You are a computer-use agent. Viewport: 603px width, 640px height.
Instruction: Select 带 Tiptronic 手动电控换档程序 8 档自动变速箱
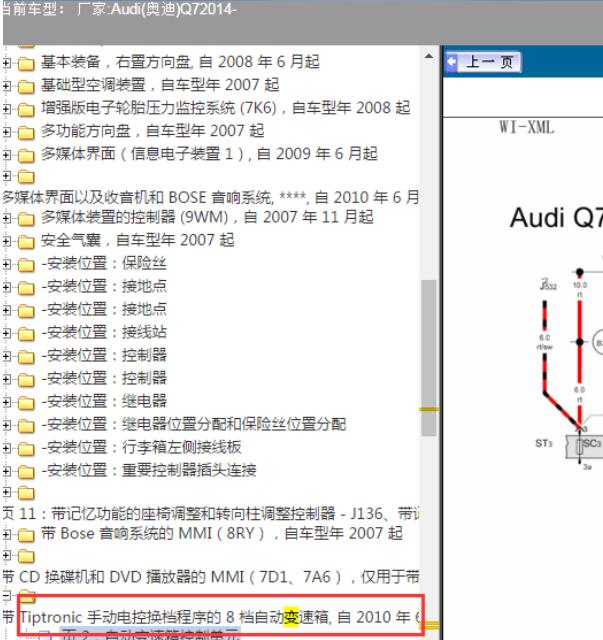click(x=211, y=617)
